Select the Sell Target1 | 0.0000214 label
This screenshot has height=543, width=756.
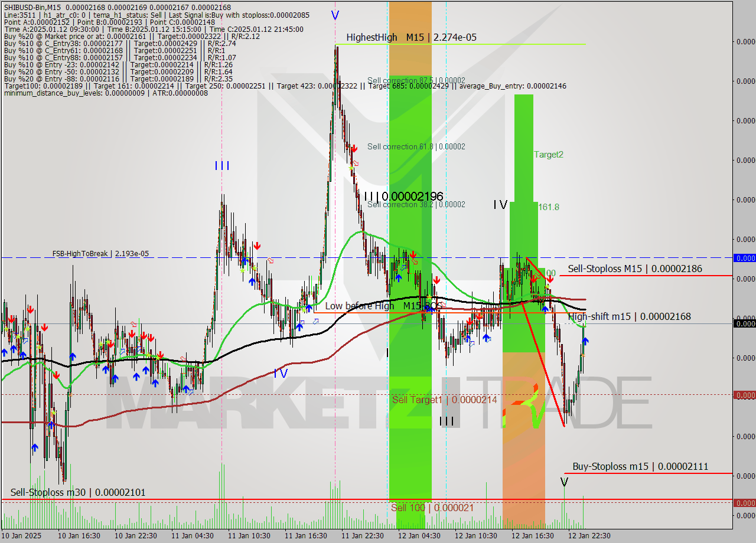click(445, 400)
